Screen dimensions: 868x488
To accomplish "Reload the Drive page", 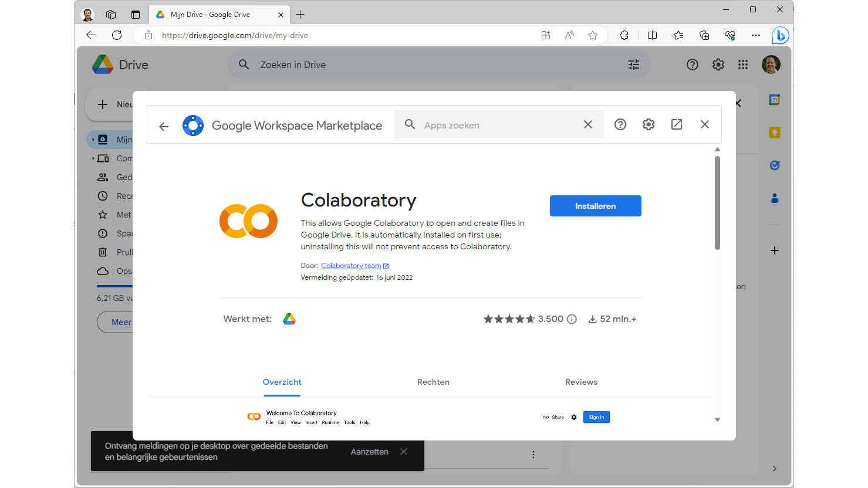I will (x=117, y=35).
